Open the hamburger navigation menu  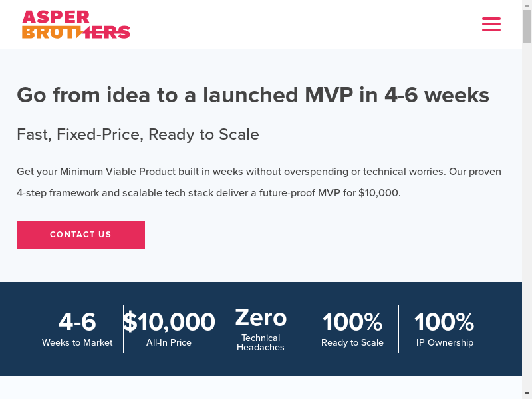(491, 25)
